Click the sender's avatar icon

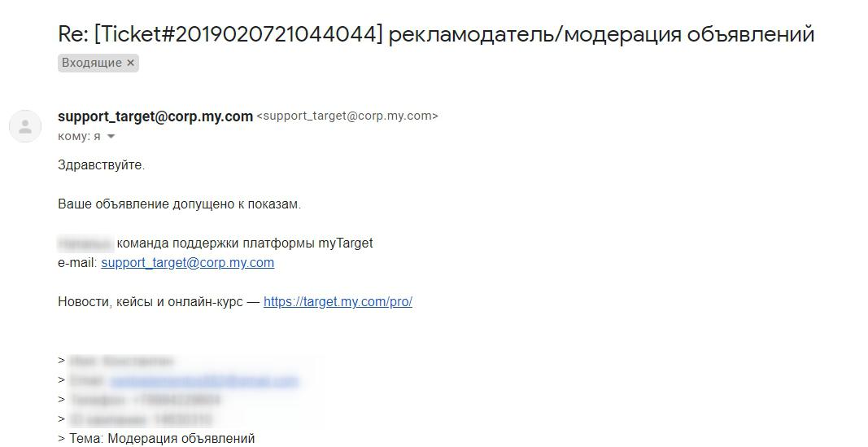pos(25,126)
